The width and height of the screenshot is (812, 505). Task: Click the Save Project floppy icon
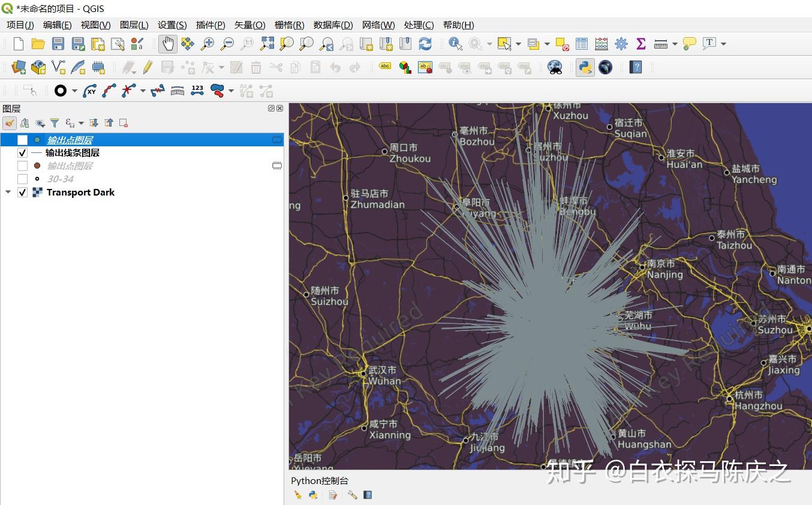click(x=58, y=44)
